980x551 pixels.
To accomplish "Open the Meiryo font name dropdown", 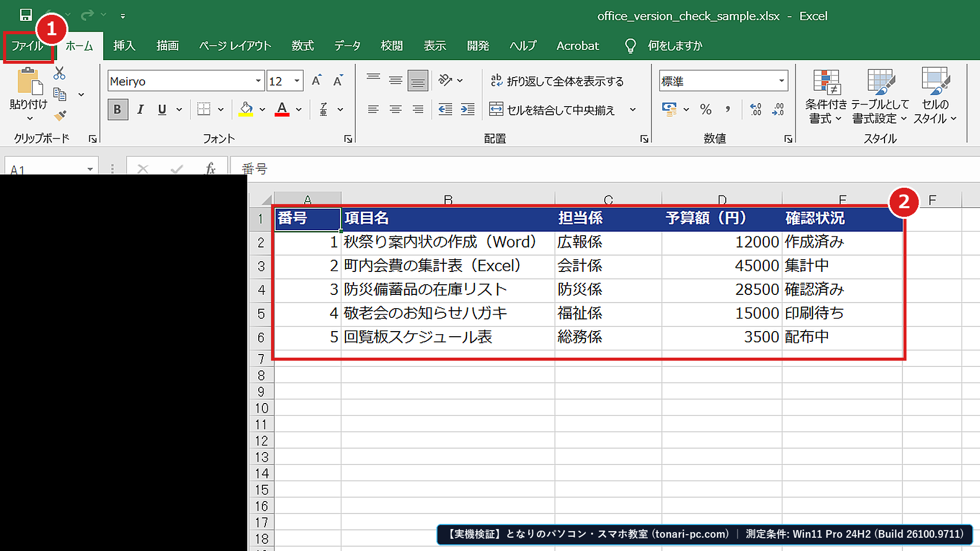I will pyautogui.click(x=258, y=81).
